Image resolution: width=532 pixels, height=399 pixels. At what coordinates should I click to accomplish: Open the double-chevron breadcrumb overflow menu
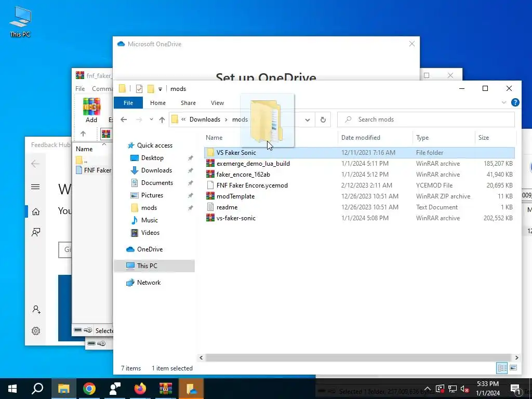point(183,119)
